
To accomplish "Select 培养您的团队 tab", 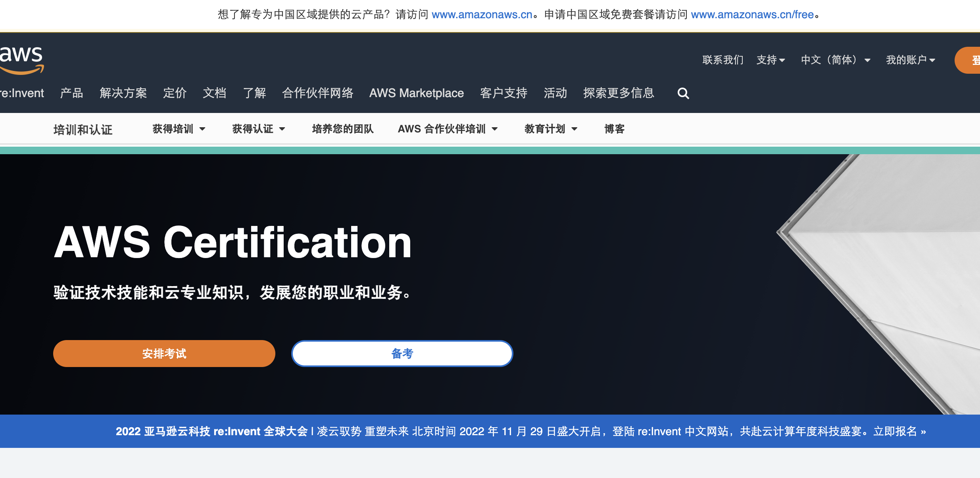I will 343,129.
